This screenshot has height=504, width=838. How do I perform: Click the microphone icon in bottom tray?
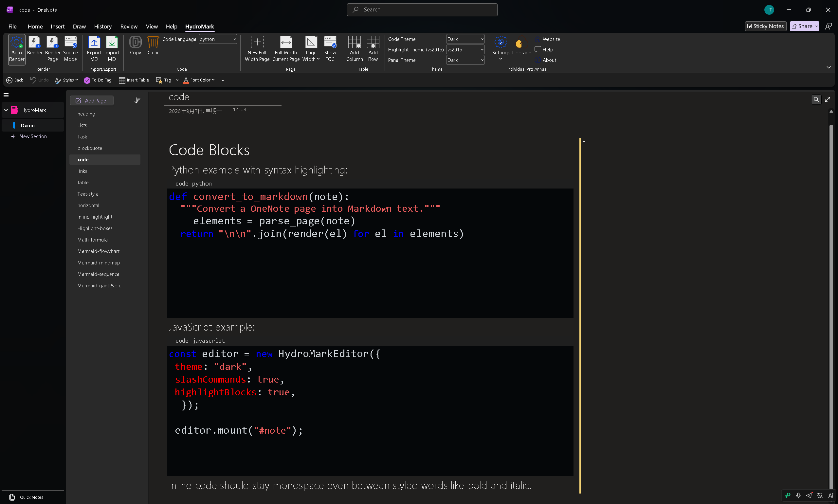pyautogui.click(x=798, y=495)
